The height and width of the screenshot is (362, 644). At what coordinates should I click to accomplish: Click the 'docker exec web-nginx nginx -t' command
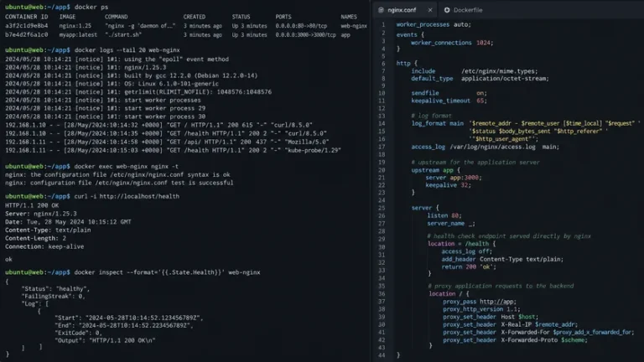coord(126,166)
